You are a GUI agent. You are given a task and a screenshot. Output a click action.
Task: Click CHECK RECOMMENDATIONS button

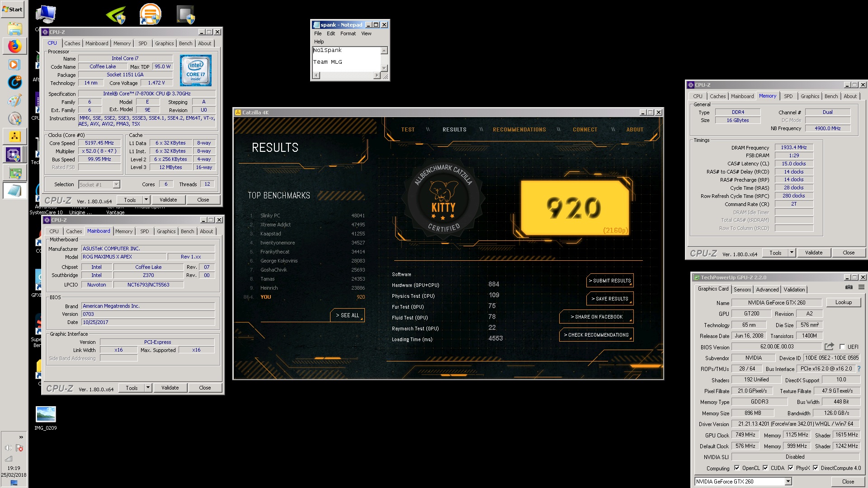pyautogui.click(x=596, y=335)
